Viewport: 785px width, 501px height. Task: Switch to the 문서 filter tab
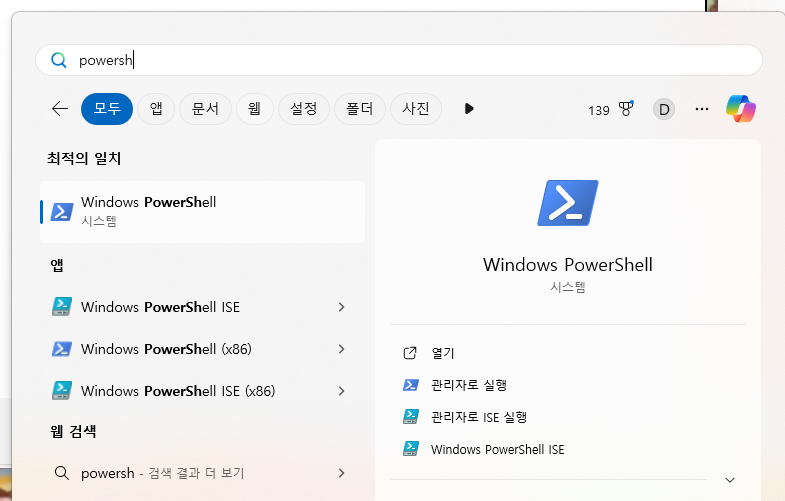coord(205,109)
